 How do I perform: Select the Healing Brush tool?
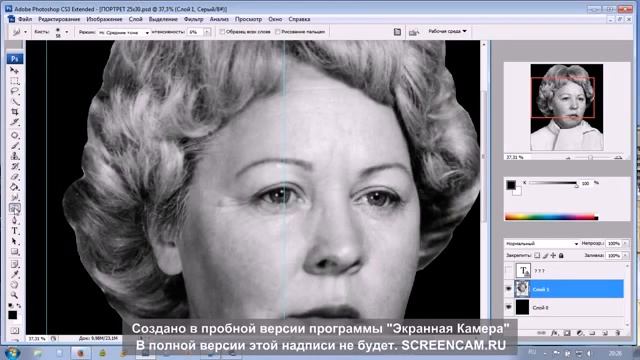tap(14, 135)
